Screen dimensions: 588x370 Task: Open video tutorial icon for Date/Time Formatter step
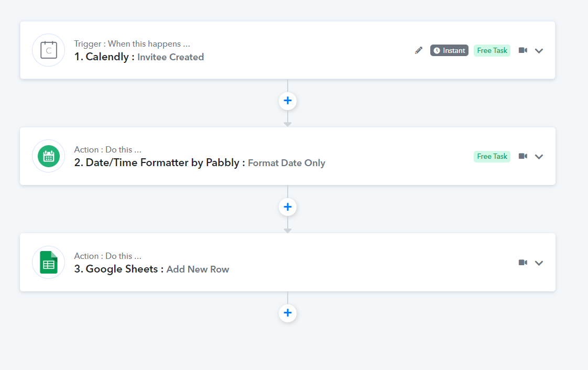point(522,156)
